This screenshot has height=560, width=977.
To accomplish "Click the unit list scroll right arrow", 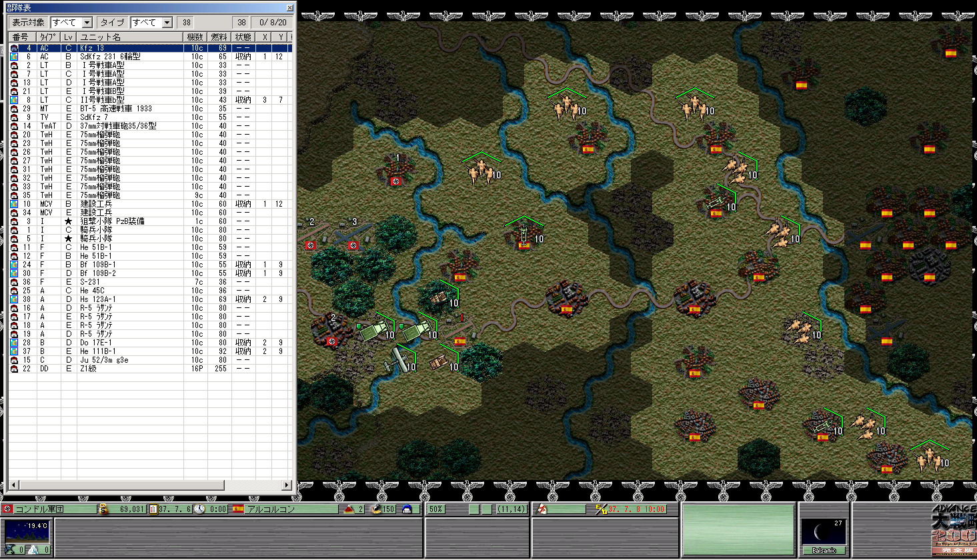I will coord(287,485).
